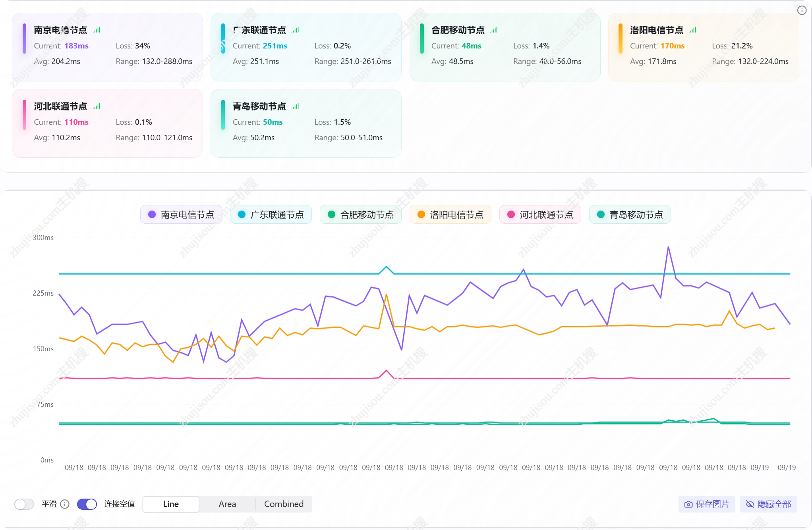Viewport: 812px width, 530px height.
Task: Click signal bars icon on 洛阳电信节点 card
Action: pos(692,30)
